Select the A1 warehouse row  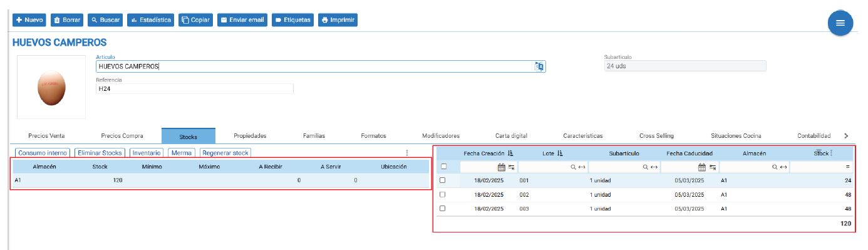220,180
